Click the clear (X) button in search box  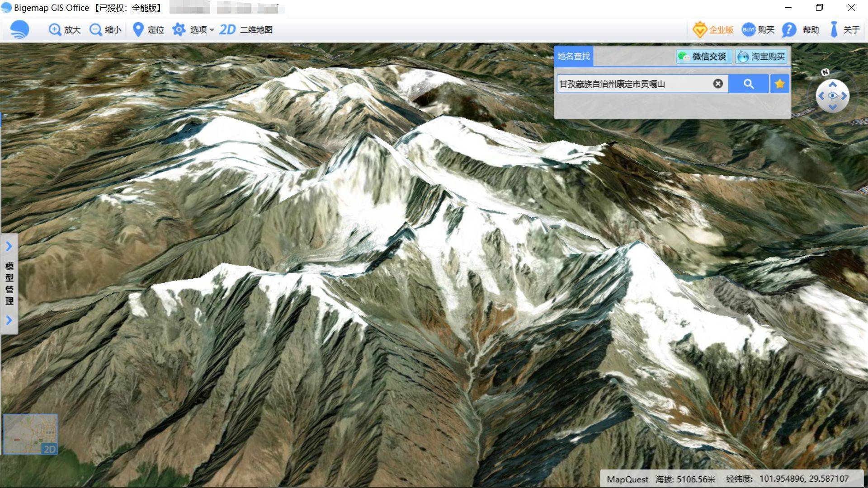(x=719, y=84)
